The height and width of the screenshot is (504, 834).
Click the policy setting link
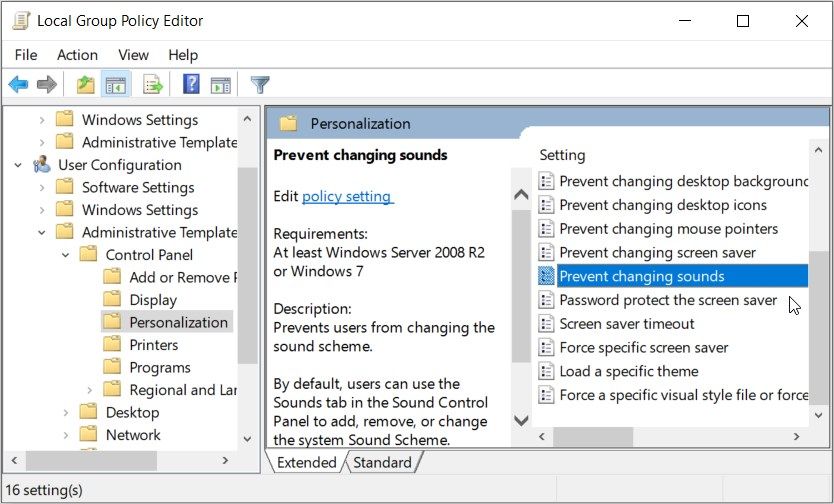[x=347, y=197]
